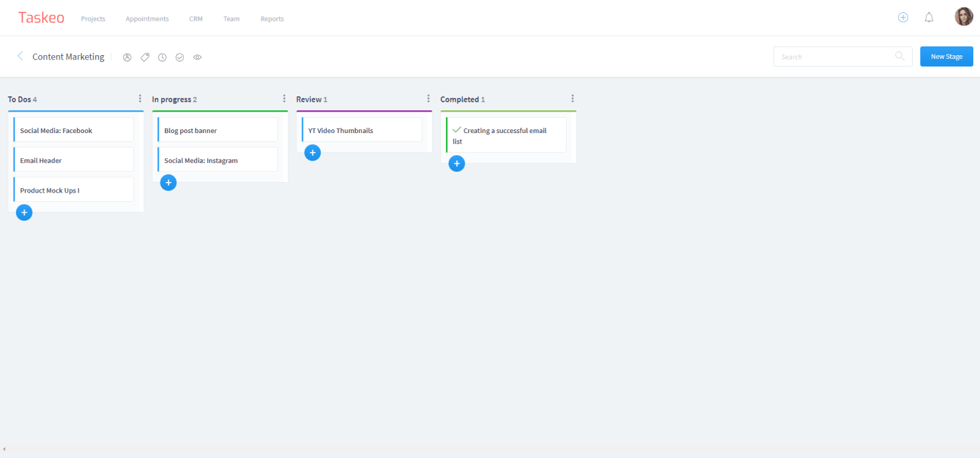Click the To Dos stage title
Screen dimensions: 980x458
(20, 99)
